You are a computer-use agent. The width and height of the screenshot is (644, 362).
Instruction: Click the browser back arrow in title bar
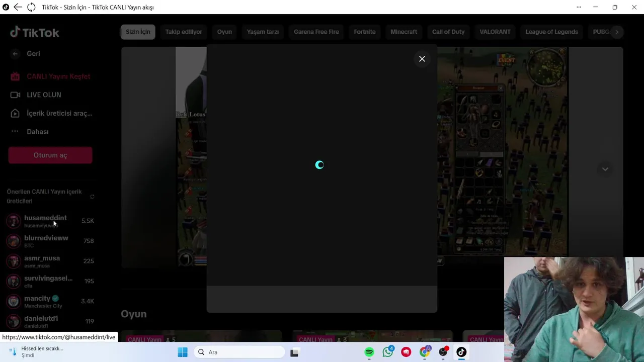[x=18, y=7]
